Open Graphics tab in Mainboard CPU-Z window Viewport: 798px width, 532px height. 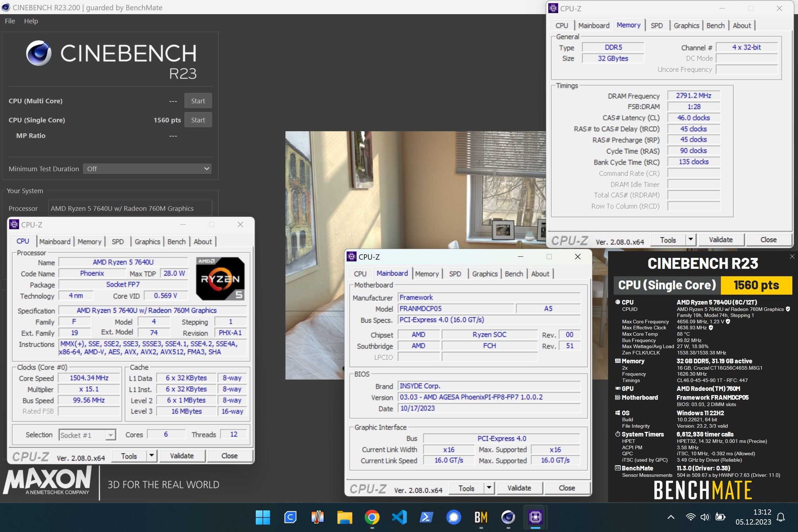(x=485, y=274)
